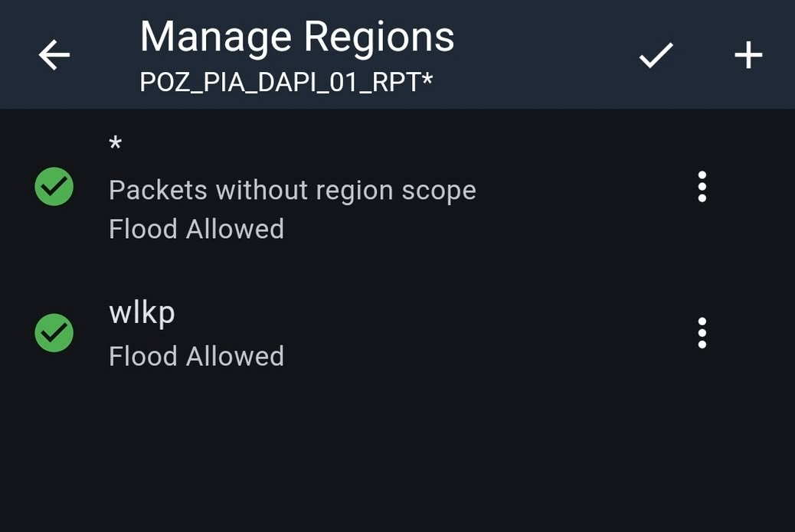Click "Flood Allowed" under the wlkp region
795x532 pixels.
coord(196,356)
